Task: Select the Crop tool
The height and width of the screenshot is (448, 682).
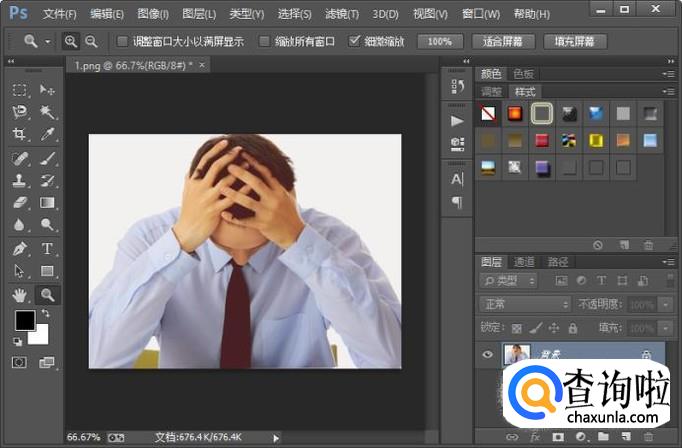Action: coord(20,134)
